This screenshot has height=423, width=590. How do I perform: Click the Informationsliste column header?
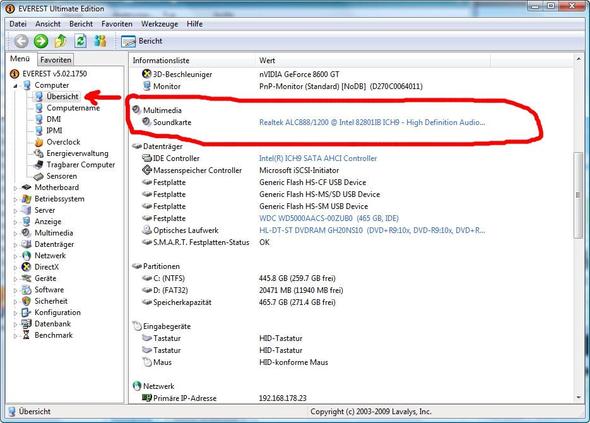(193, 60)
